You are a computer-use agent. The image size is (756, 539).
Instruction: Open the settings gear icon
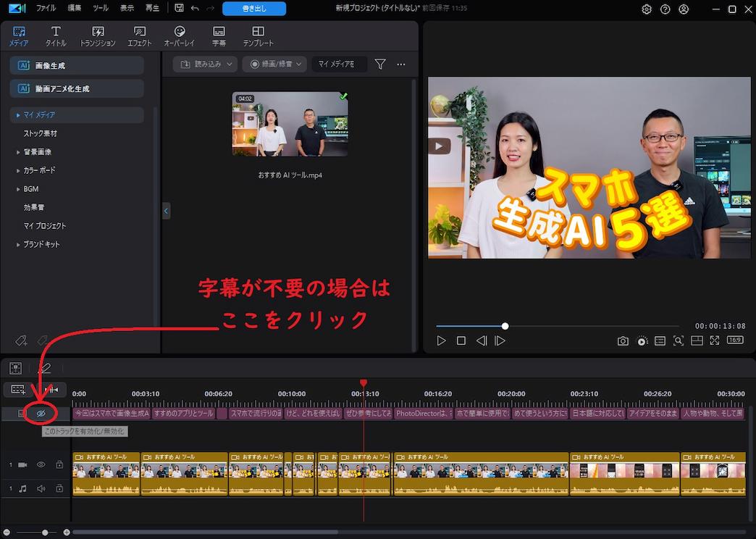[x=647, y=9]
